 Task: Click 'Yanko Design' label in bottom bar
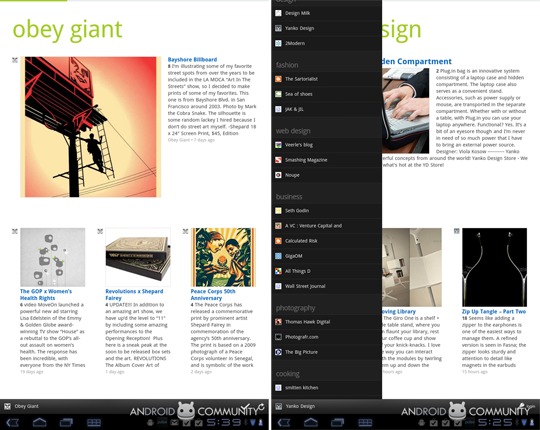pyautogui.click(x=300, y=406)
